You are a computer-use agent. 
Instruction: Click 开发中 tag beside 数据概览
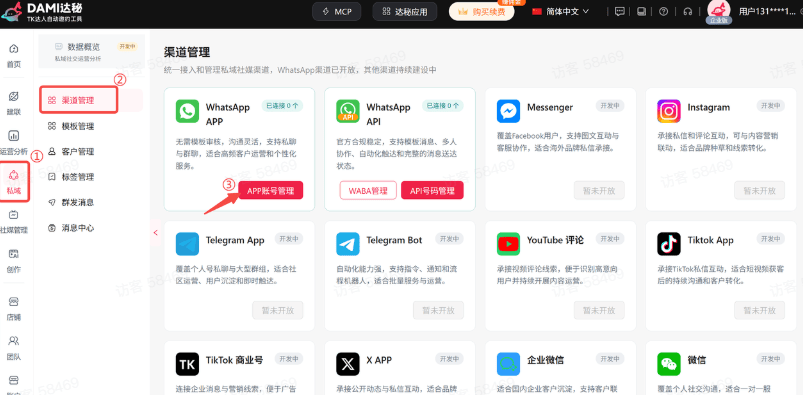tap(128, 47)
